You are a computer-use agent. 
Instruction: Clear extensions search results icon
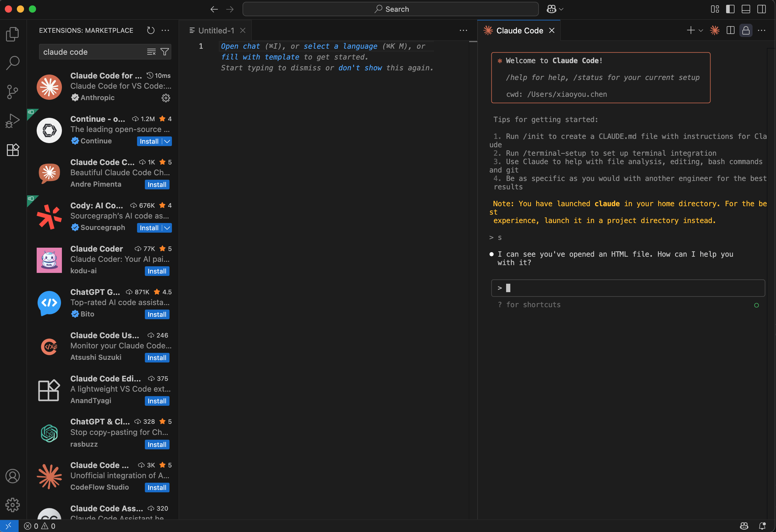click(151, 52)
